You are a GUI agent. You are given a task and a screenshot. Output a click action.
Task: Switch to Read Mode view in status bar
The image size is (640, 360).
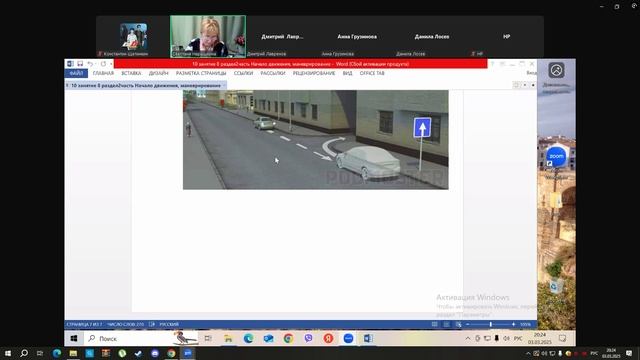coord(435,324)
